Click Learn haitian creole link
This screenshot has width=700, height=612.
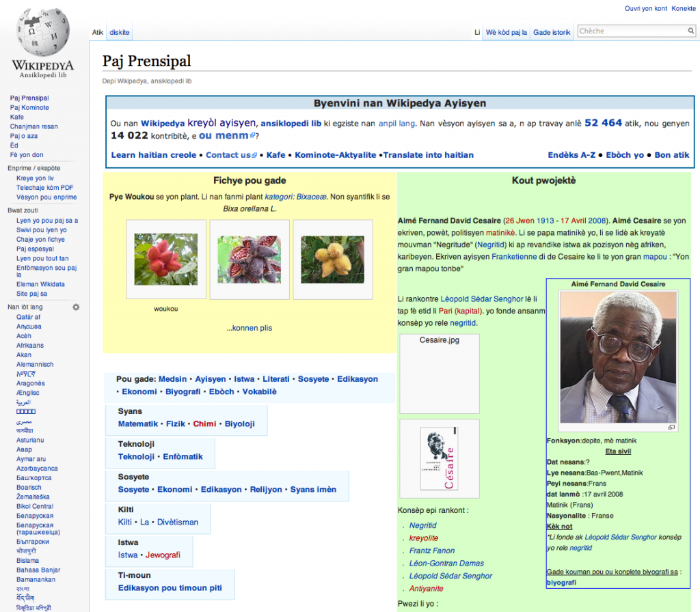(x=154, y=155)
